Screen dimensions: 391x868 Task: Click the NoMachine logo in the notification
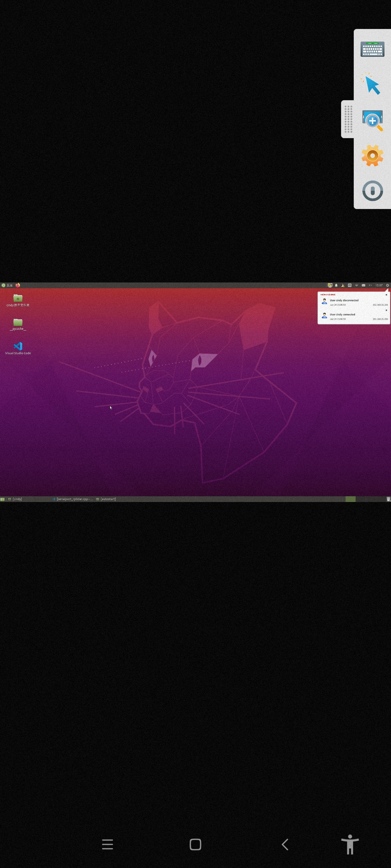[x=328, y=295]
